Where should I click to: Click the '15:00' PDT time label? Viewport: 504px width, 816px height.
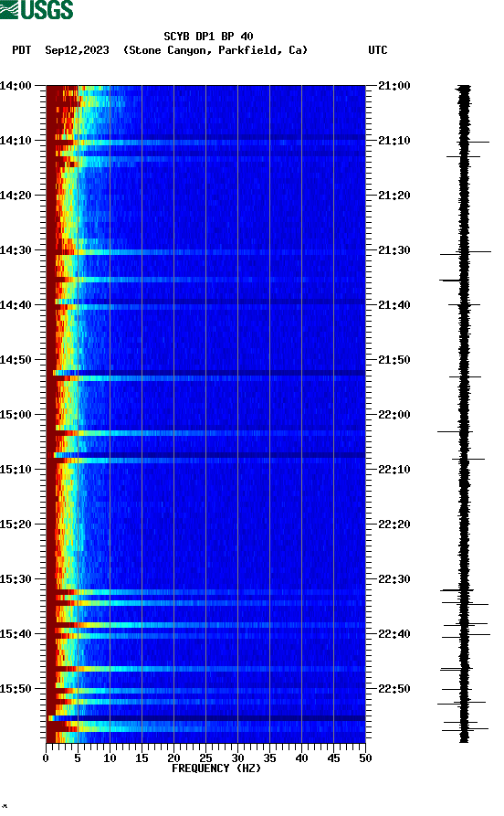(x=16, y=415)
